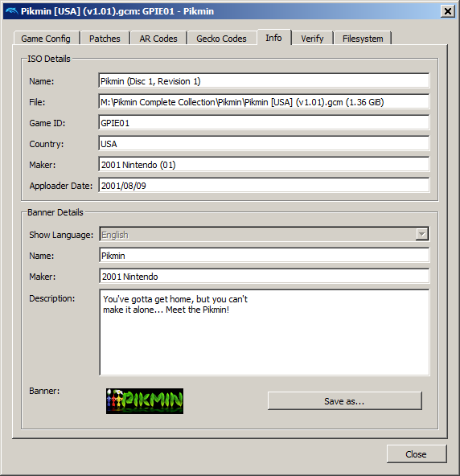
Task: Click the 'Banner:' label
Action: [44, 391]
